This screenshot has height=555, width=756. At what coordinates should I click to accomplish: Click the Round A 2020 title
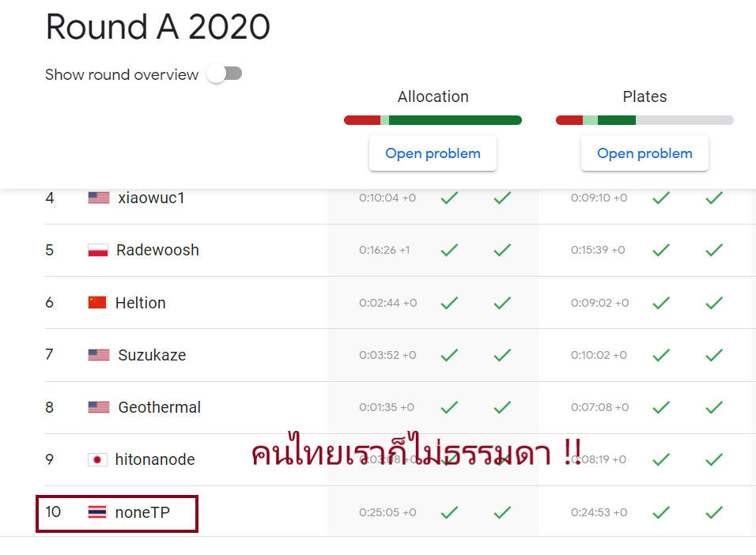tap(158, 27)
